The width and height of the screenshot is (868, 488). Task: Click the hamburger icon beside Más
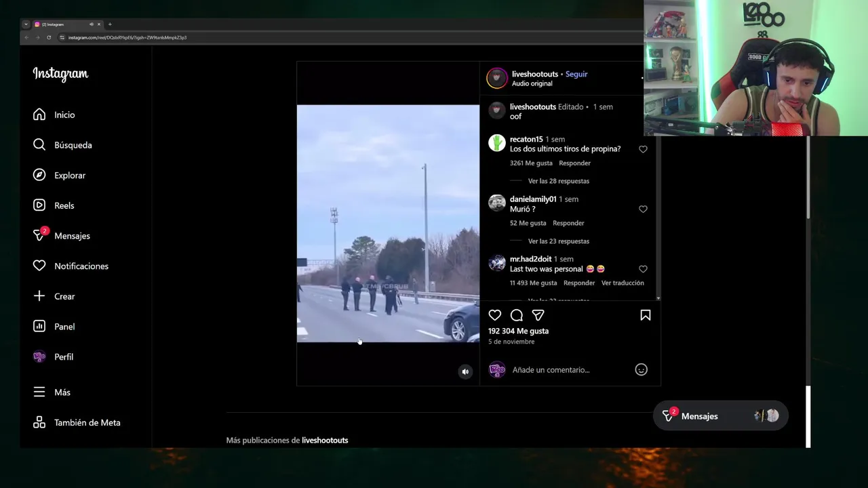39,392
